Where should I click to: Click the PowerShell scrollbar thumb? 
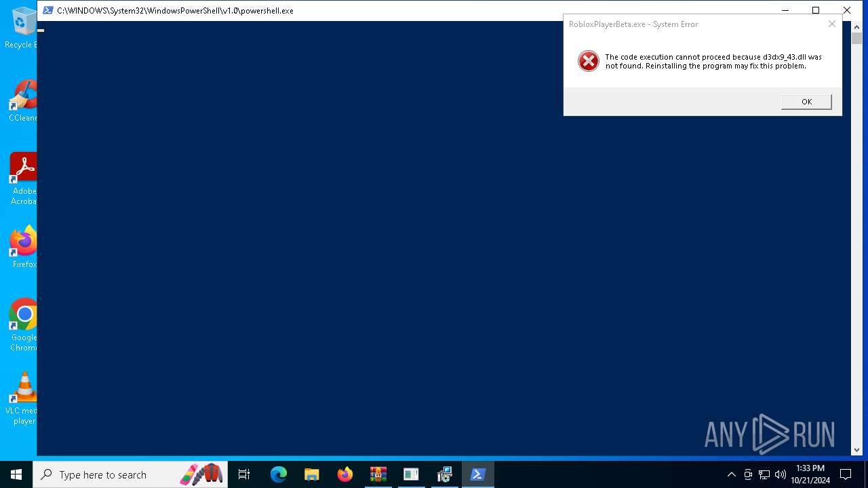[856, 38]
